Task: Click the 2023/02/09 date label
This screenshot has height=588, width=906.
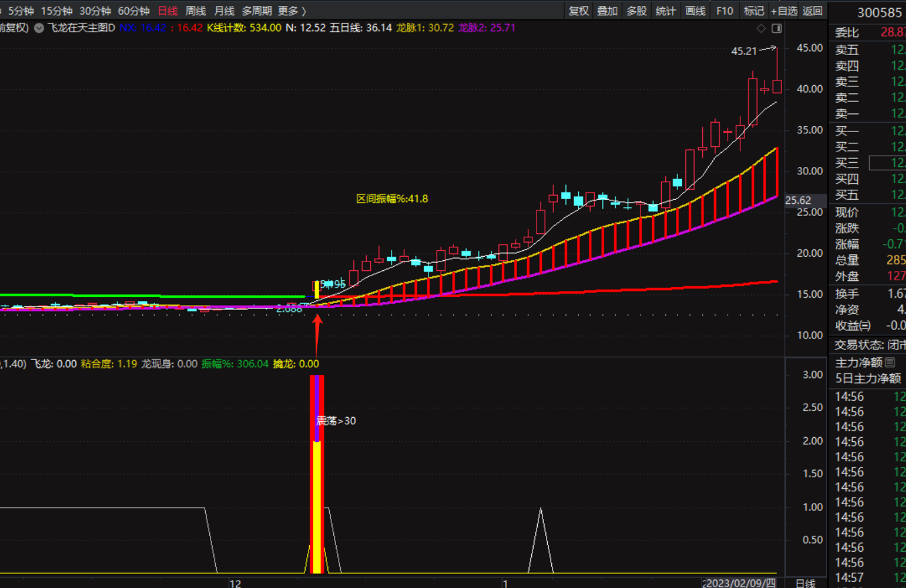Action: (x=740, y=583)
